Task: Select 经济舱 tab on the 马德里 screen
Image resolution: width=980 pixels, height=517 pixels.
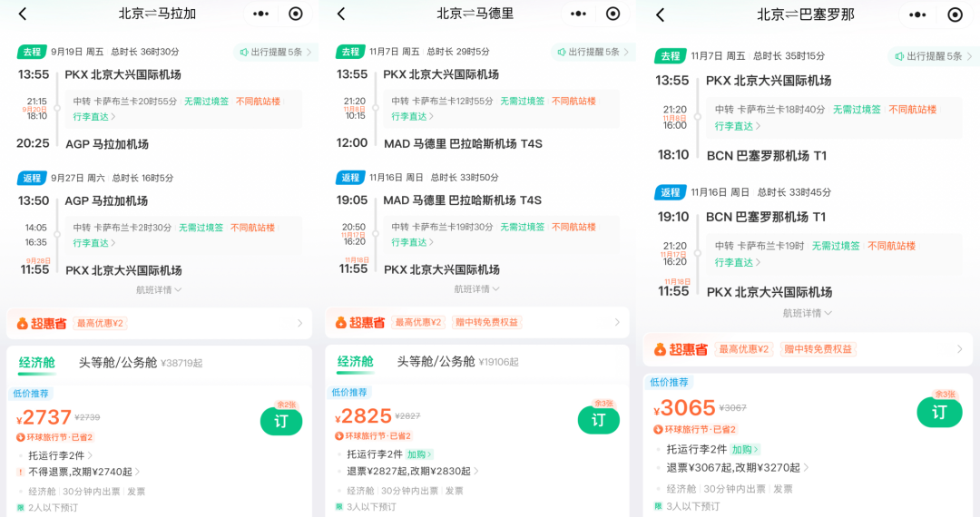Action: (355, 362)
